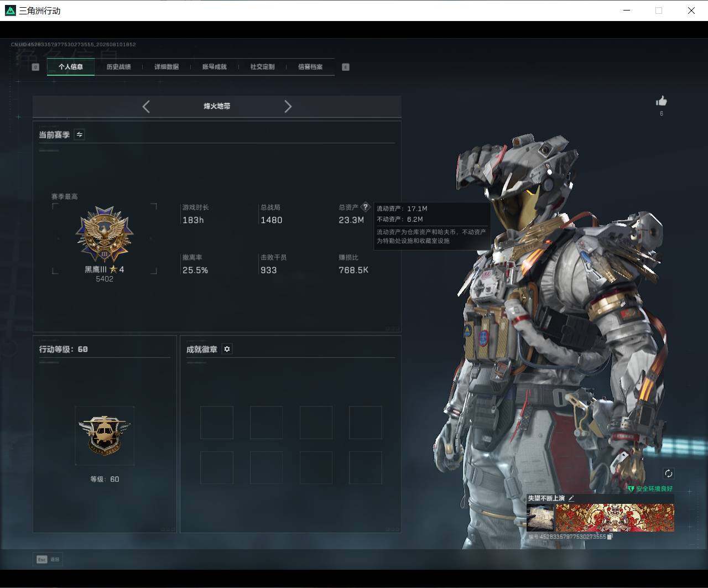This screenshot has height=588, width=708.
Task: Click the like count 6 under thumbs-up
Action: click(662, 113)
